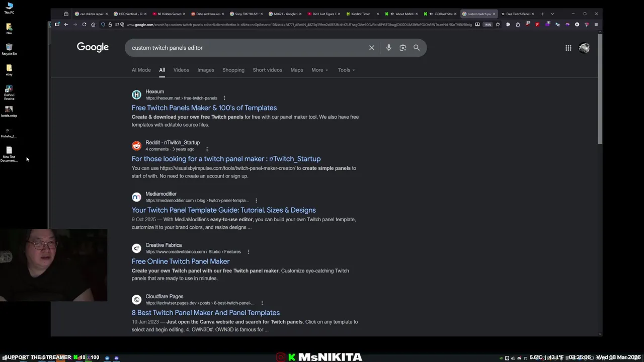Viewport: 644px width, 362px height.
Task: Click the browser address bar URL
Action: click(x=299, y=24)
